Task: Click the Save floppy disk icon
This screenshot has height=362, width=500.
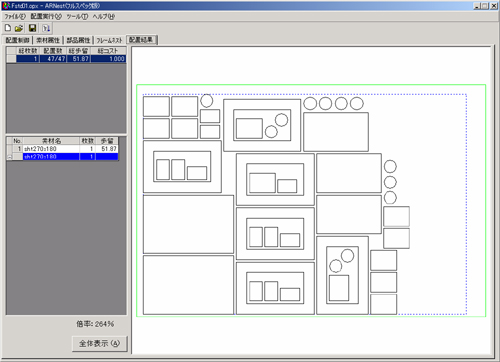Action: 32,28
